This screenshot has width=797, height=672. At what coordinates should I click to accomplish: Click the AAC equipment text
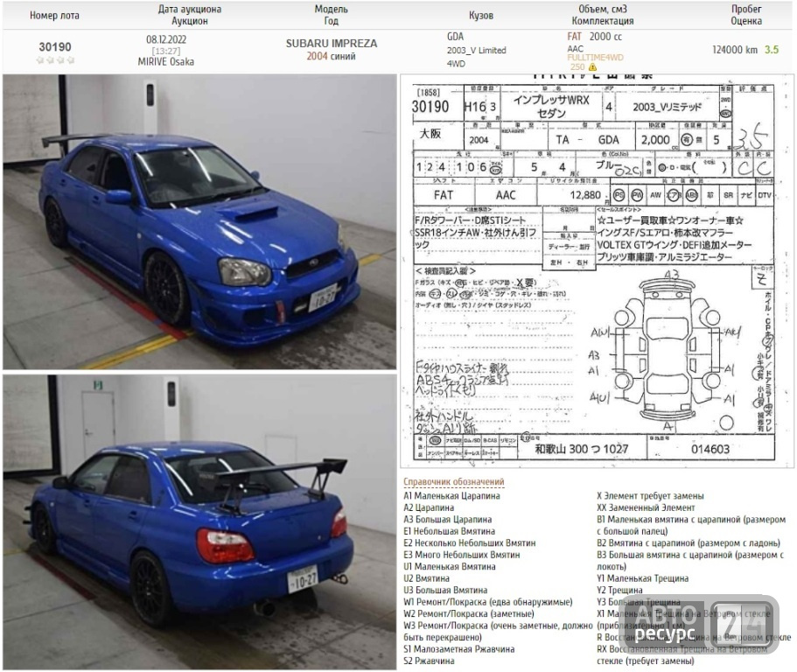tap(576, 49)
